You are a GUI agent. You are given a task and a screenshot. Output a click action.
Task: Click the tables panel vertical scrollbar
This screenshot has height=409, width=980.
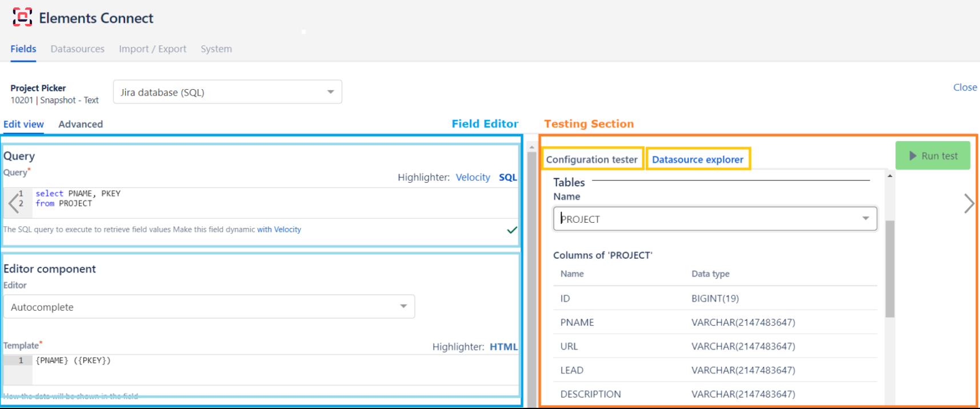pos(890,268)
